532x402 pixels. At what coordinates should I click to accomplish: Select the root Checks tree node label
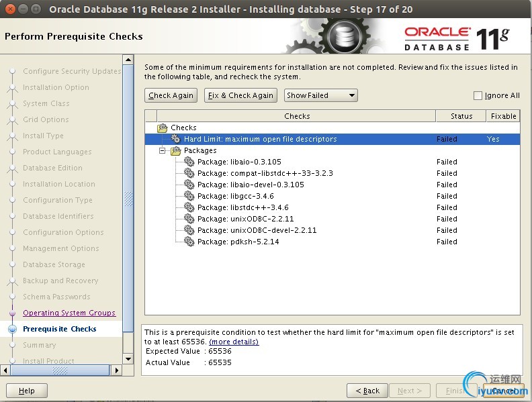click(183, 128)
